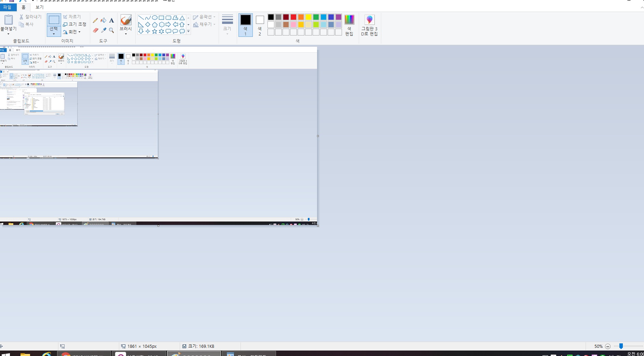Expand the Select dropdown arrow
This screenshot has height=356, width=644.
[54, 31]
